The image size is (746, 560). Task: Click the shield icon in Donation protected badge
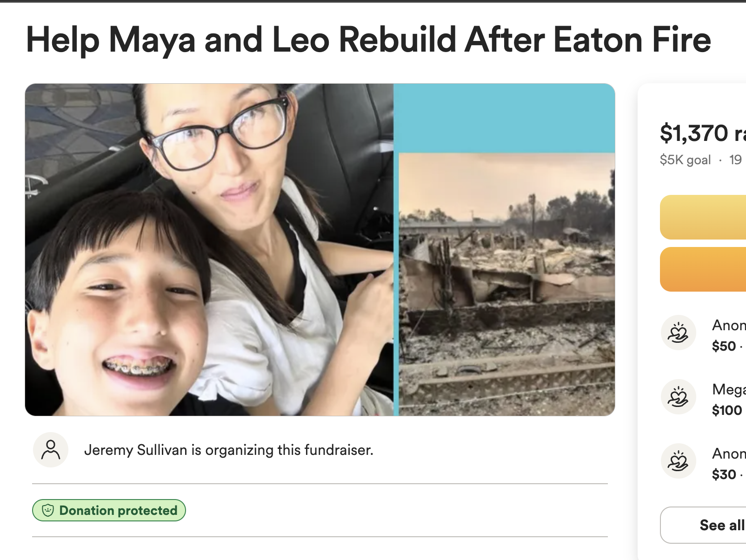pos(48,510)
